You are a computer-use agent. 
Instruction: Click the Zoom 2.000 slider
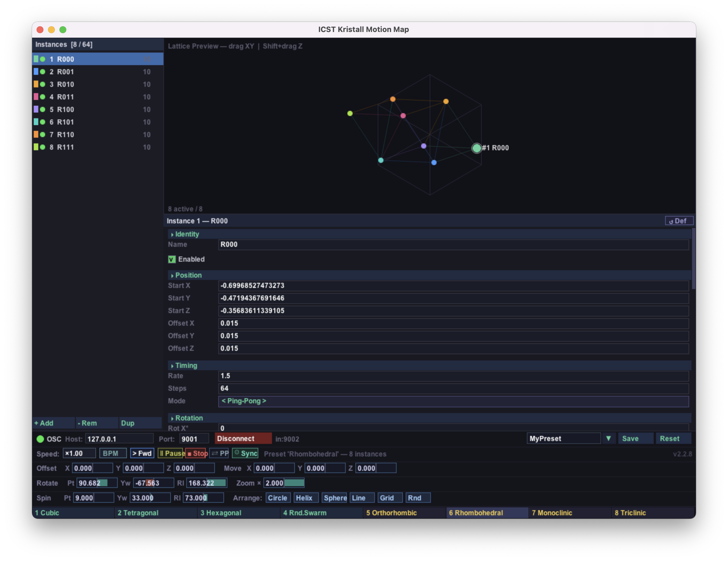[x=284, y=483]
